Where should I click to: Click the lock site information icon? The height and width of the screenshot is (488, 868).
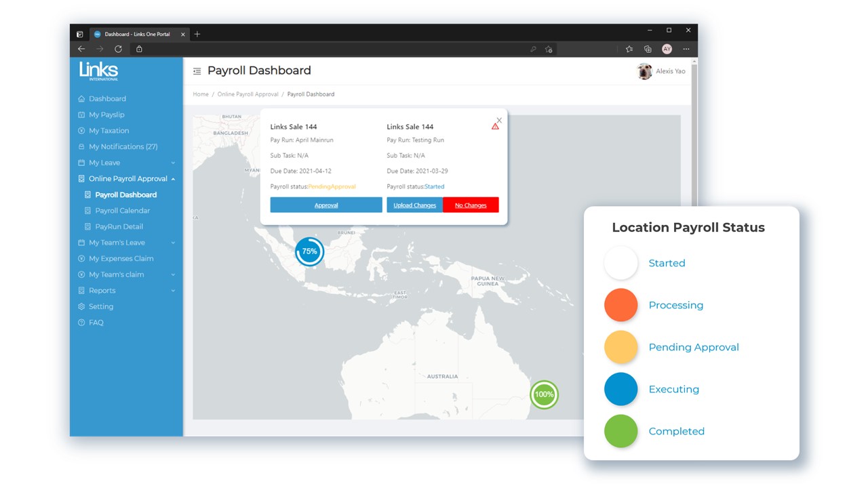point(139,49)
